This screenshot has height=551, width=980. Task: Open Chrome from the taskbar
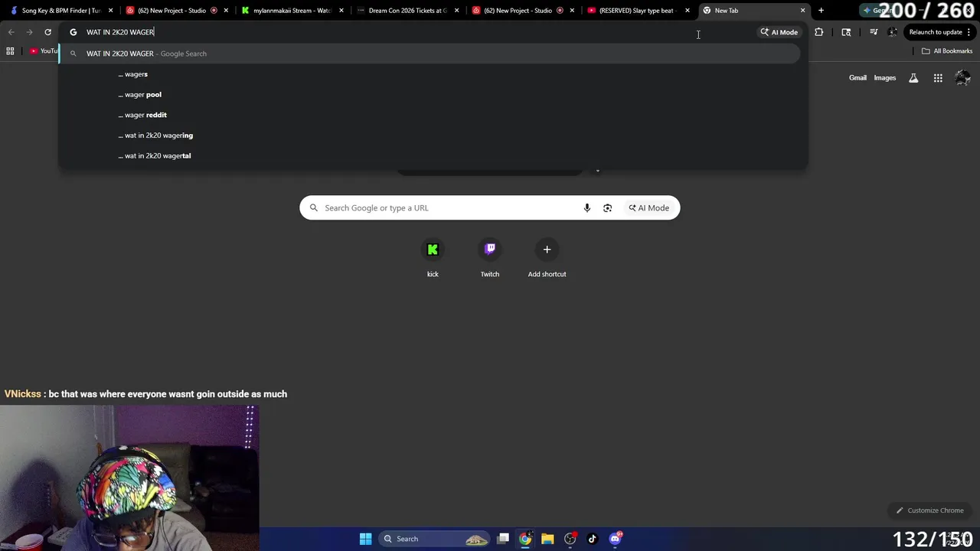[x=525, y=539]
